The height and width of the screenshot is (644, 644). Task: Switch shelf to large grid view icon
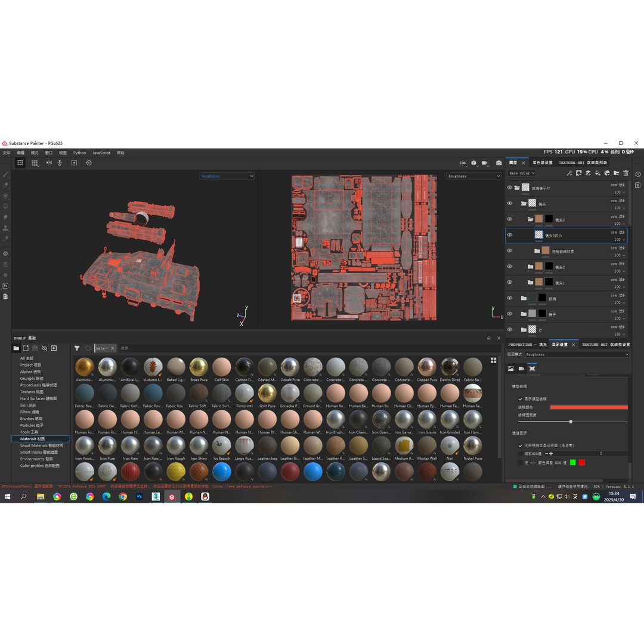click(x=494, y=360)
